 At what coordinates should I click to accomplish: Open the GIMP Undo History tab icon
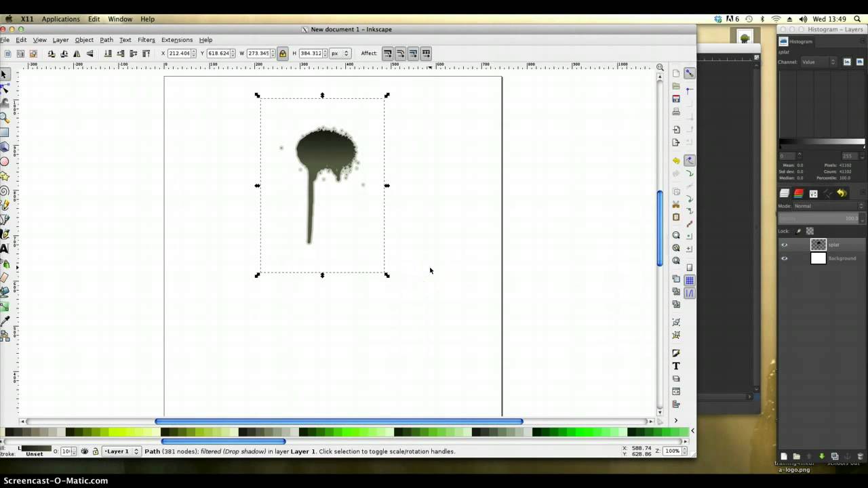(x=842, y=193)
